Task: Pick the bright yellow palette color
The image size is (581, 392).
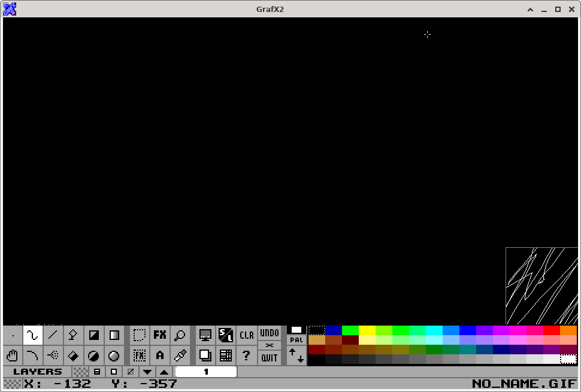Action: click(x=367, y=330)
